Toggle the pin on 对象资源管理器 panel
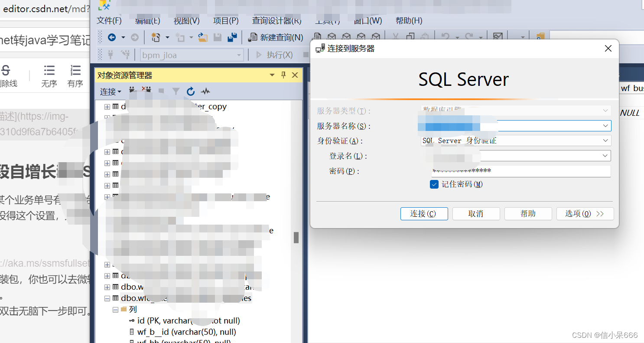Screen dimensions: 644x343 click(x=283, y=75)
